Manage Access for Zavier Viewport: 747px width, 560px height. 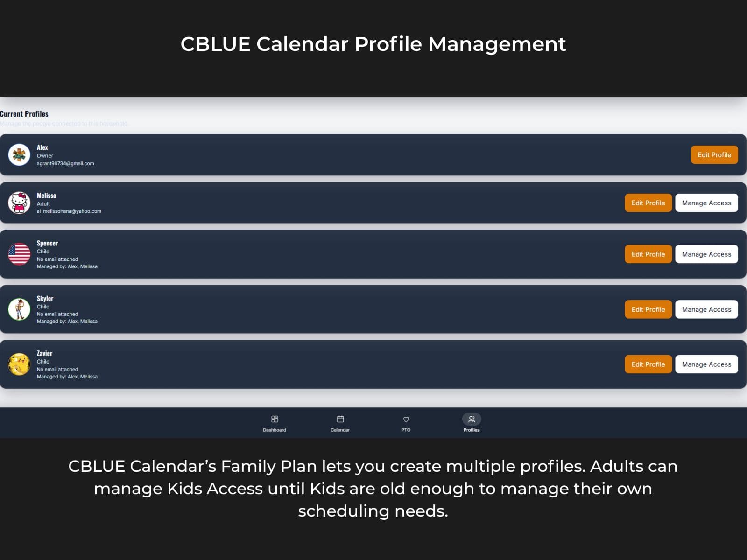706,364
